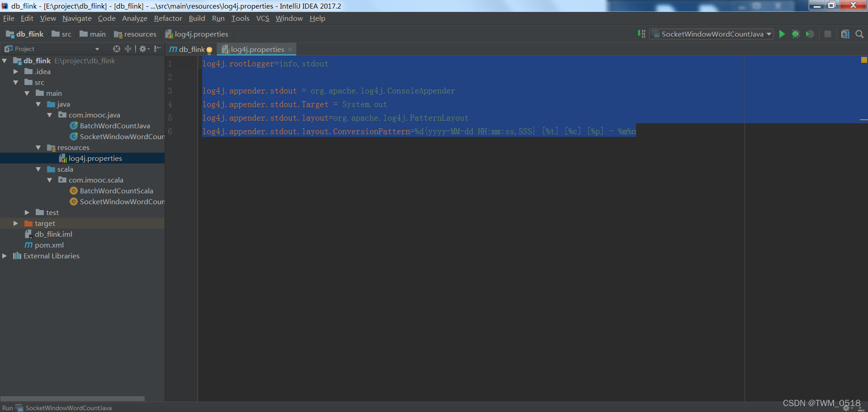
Task: Open the Run tool window at bottom
Action: pyautogui.click(x=8, y=408)
